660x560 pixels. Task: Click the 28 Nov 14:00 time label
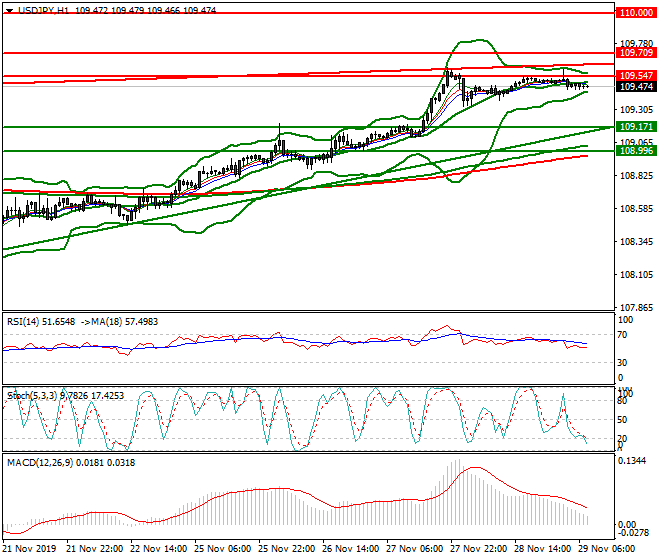[x=543, y=549]
